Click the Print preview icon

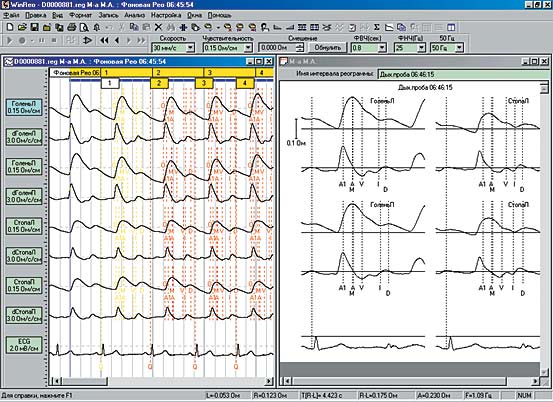(x=84, y=27)
